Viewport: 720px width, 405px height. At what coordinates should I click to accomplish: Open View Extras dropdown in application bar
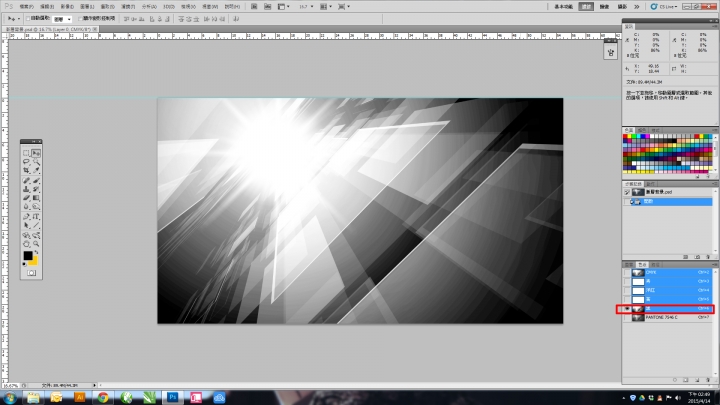(284, 6)
